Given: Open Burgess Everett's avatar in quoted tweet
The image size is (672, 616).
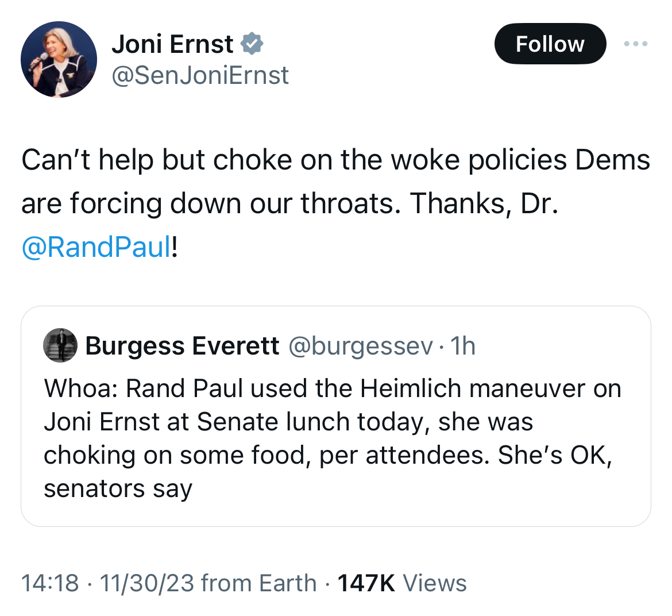Looking at the screenshot, I should click(x=60, y=345).
